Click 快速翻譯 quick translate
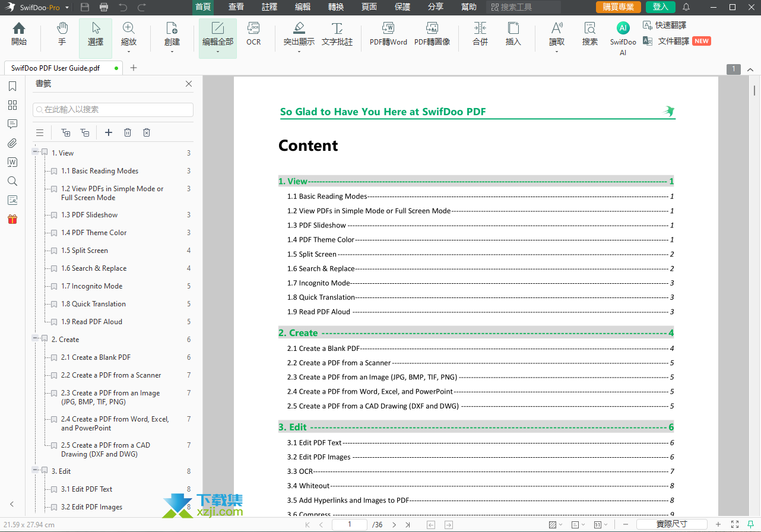 coord(665,26)
